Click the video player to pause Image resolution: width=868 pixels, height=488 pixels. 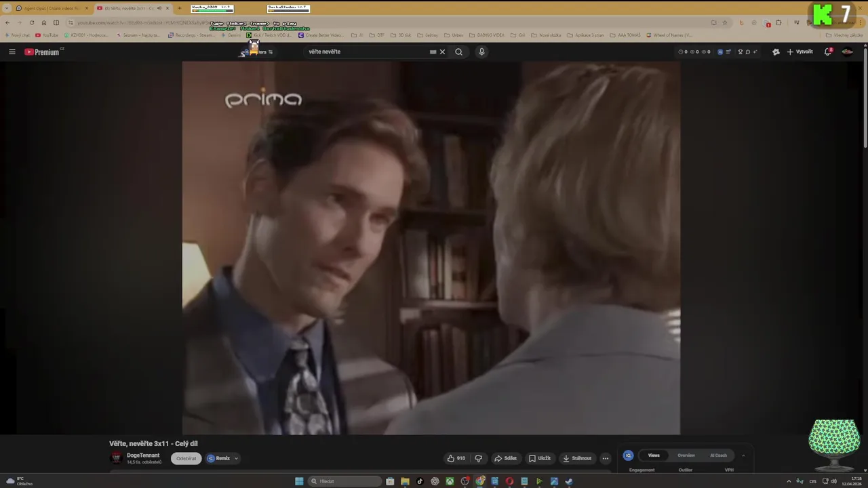[431, 248]
